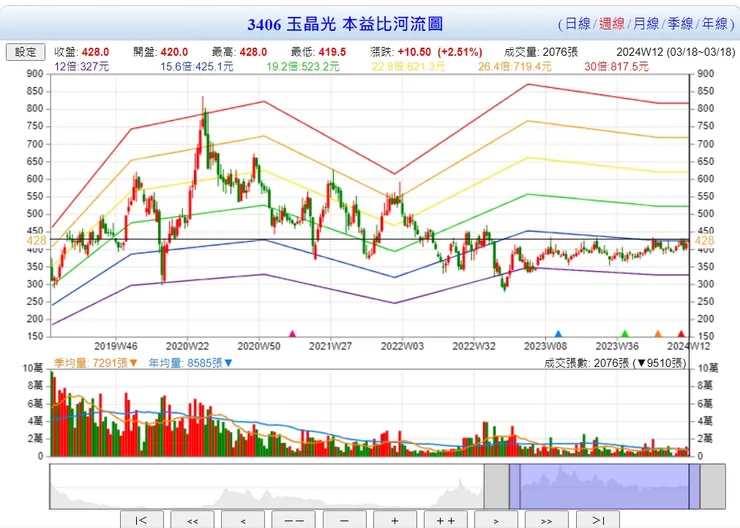Zoom in with single + button
This screenshot has height=528, width=740.
pos(395,520)
